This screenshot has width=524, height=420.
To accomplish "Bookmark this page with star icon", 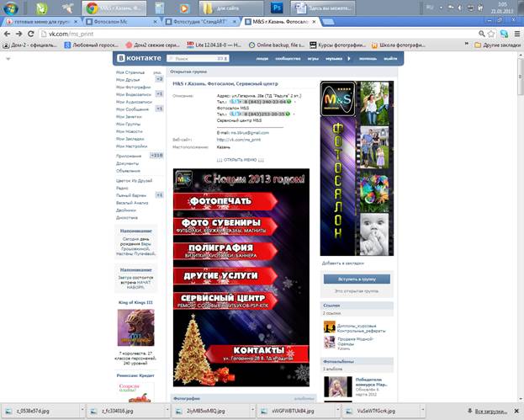I will pos(491,34).
